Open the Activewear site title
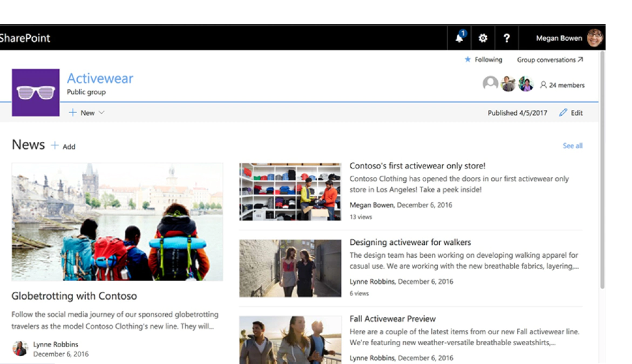This screenshot has width=632, height=364. point(100,78)
